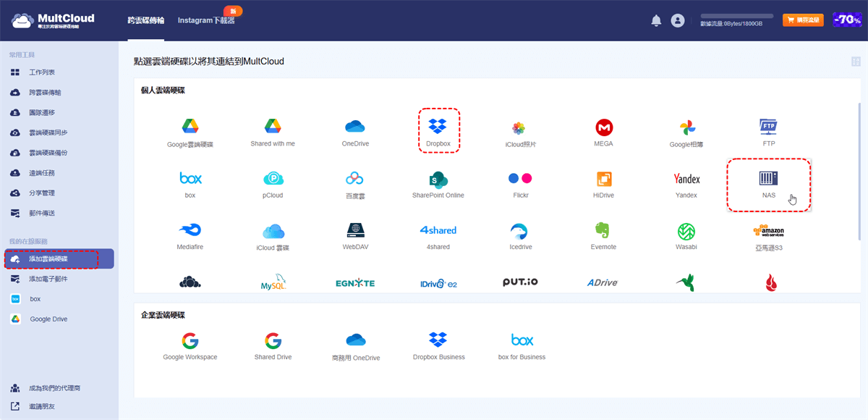Add SharePoint Online
This screenshot has width=868, height=420.
[x=438, y=179]
